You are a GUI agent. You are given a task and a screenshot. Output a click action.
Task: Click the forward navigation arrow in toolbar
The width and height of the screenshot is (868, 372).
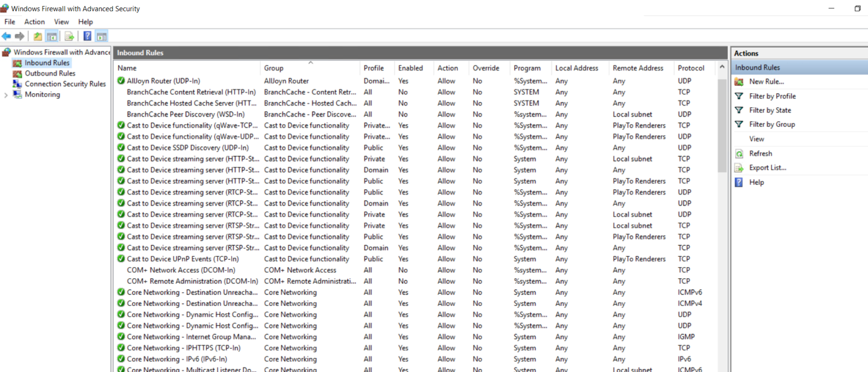click(x=19, y=36)
